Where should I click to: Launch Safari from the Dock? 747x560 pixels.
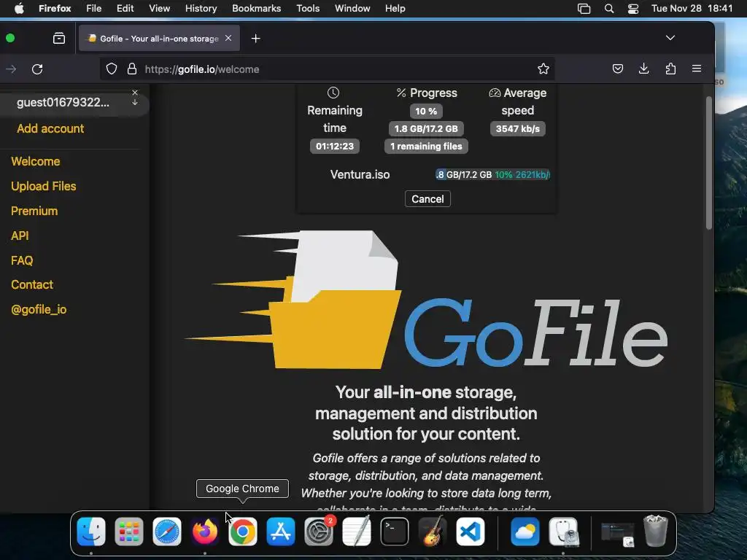pyautogui.click(x=167, y=532)
